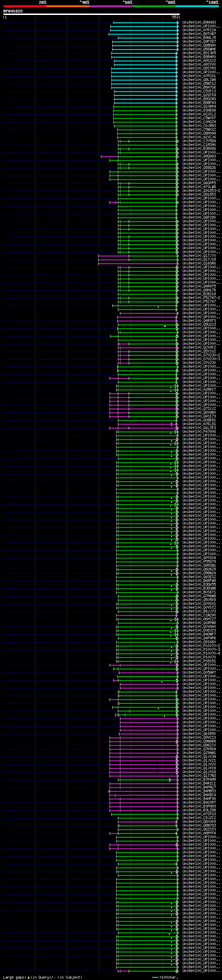Viewport: 222px width, 980px height.
Task: Select the UniRef100_A9S1X2 label
Action: tap(199, 60)
